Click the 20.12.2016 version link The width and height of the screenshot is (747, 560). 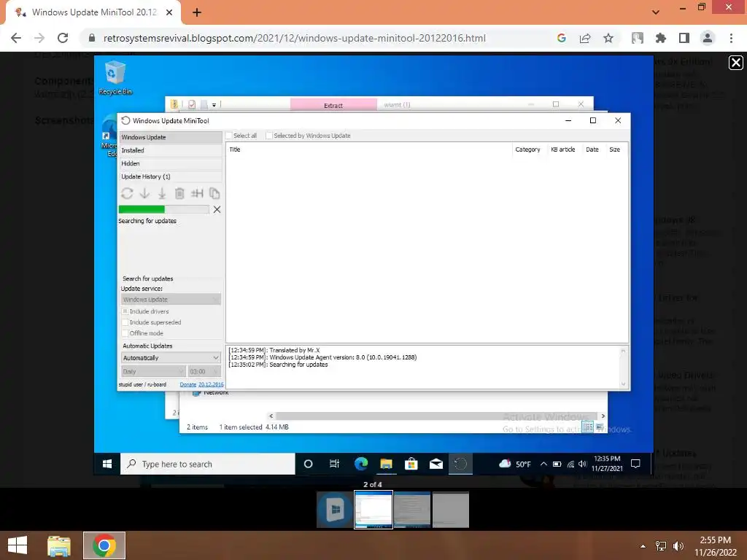211,384
